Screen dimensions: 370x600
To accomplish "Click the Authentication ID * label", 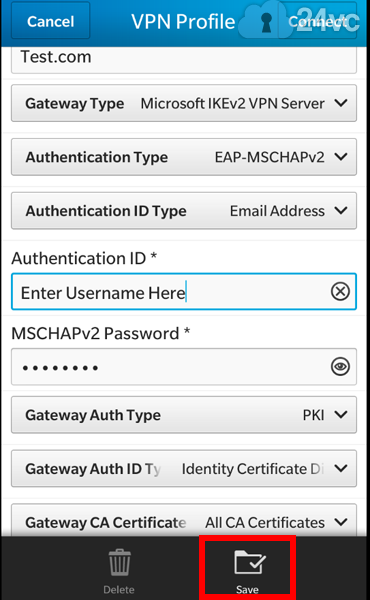I will tap(84, 258).
